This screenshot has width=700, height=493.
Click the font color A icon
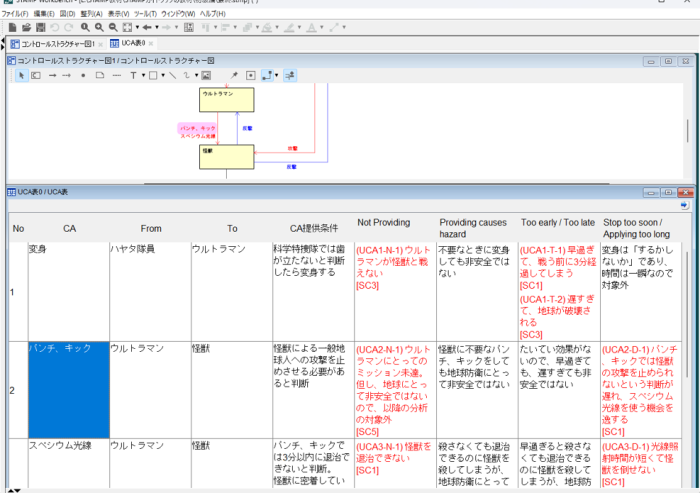[312, 27]
